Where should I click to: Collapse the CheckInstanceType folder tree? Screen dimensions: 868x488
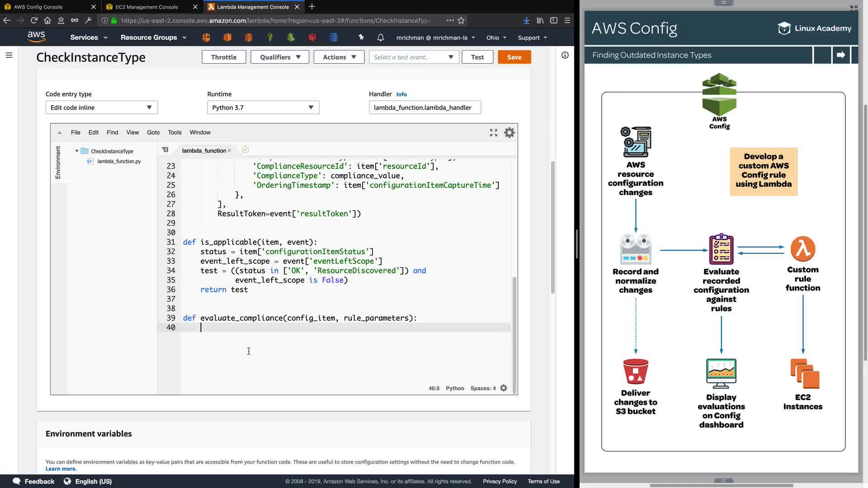(x=77, y=151)
